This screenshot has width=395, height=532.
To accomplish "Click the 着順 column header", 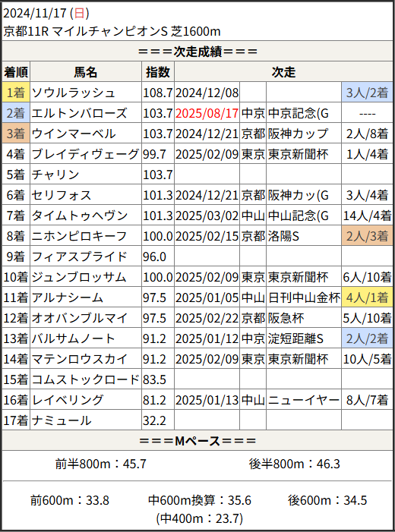I will 16,72.
